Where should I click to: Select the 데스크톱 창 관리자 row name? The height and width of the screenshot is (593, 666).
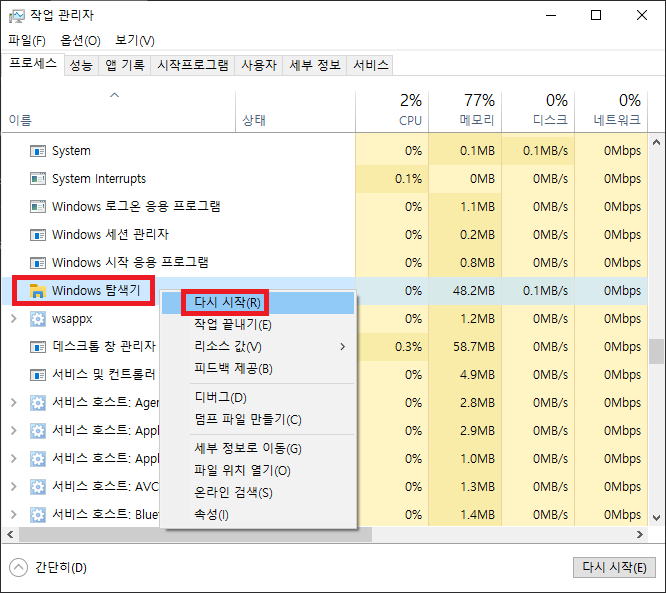pyautogui.click(x=104, y=347)
